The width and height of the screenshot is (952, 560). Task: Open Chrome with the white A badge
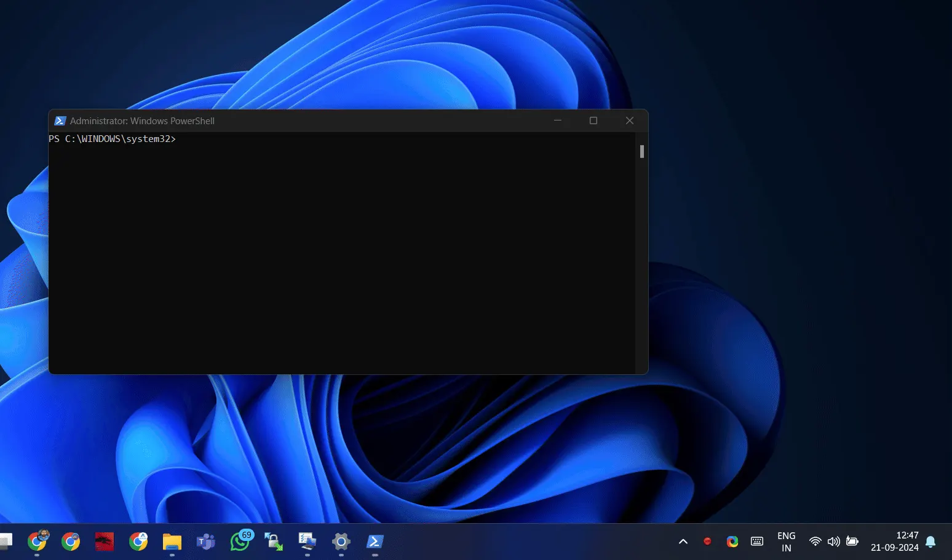pos(138,541)
